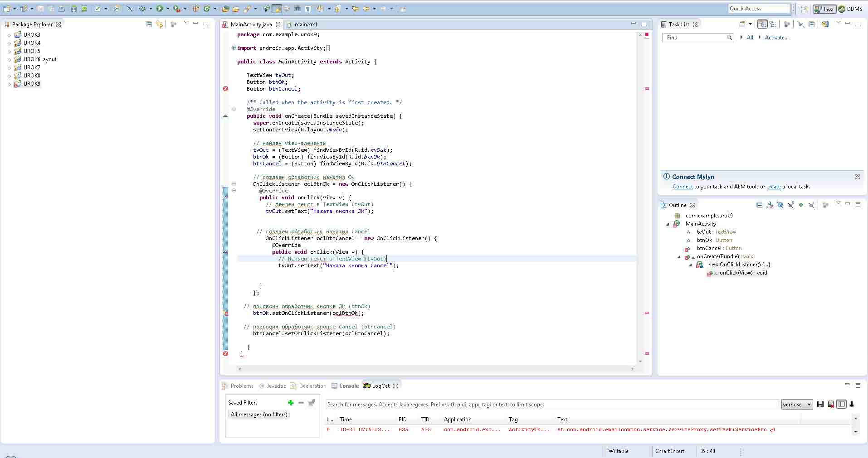The image size is (868, 458).
Task: Toggle Categorized presentation in Task List
Action: pyautogui.click(x=763, y=24)
